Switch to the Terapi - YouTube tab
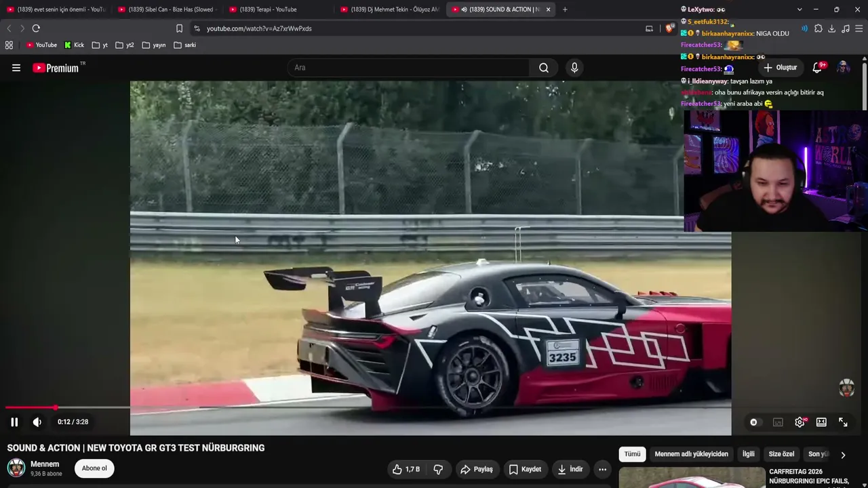Screen dimensions: 868x488 278,9
